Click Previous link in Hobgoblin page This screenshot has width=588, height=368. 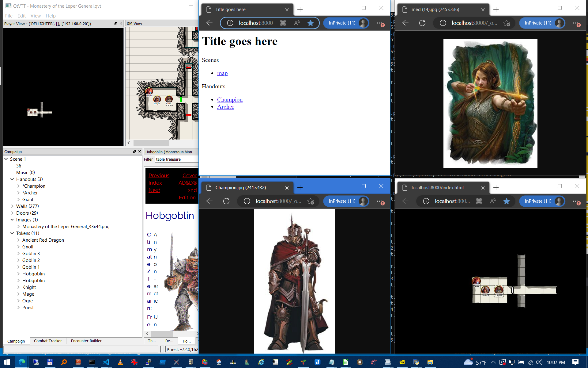point(159,175)
